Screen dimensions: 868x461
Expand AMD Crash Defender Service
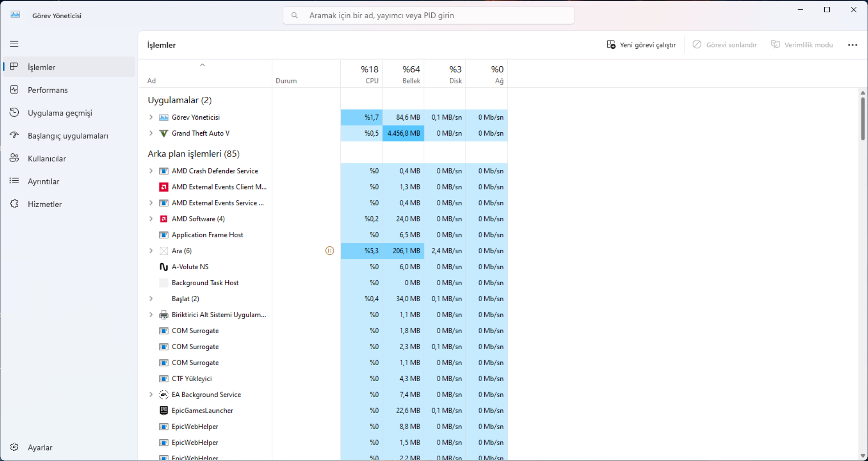(x=151, y=171)
